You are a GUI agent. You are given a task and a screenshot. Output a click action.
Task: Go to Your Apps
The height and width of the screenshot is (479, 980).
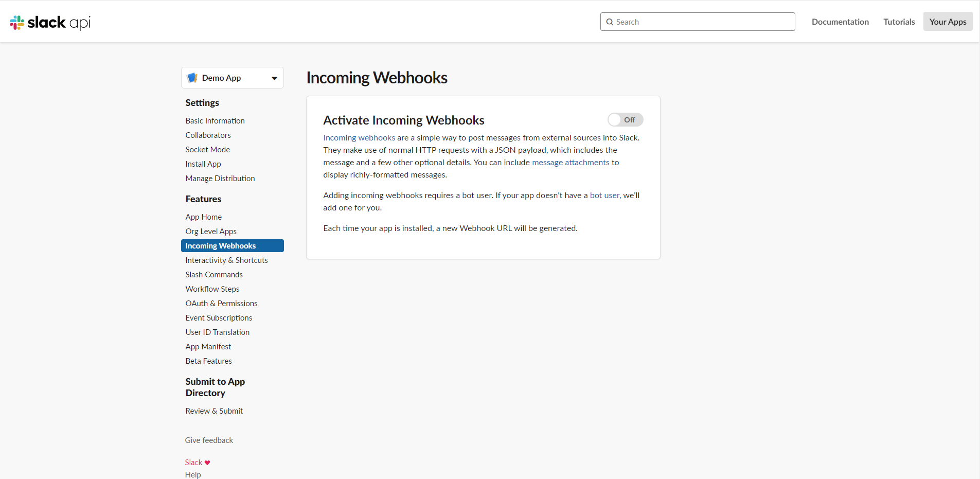[948, 22]
